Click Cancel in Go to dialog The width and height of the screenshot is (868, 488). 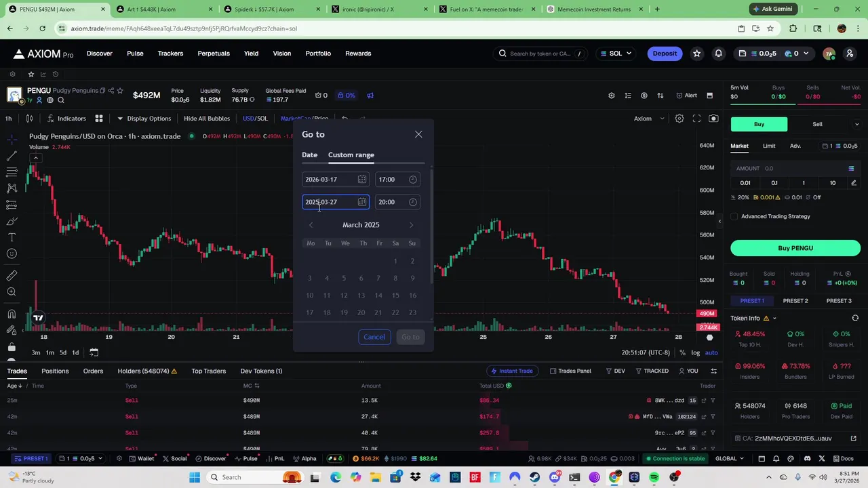click(x=374, y=337)
